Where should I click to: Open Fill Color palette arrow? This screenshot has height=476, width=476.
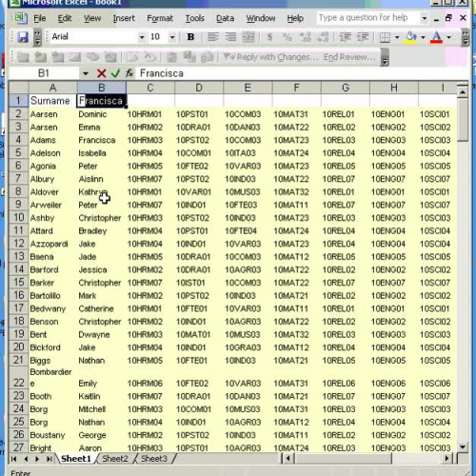[x=423, y=37]
